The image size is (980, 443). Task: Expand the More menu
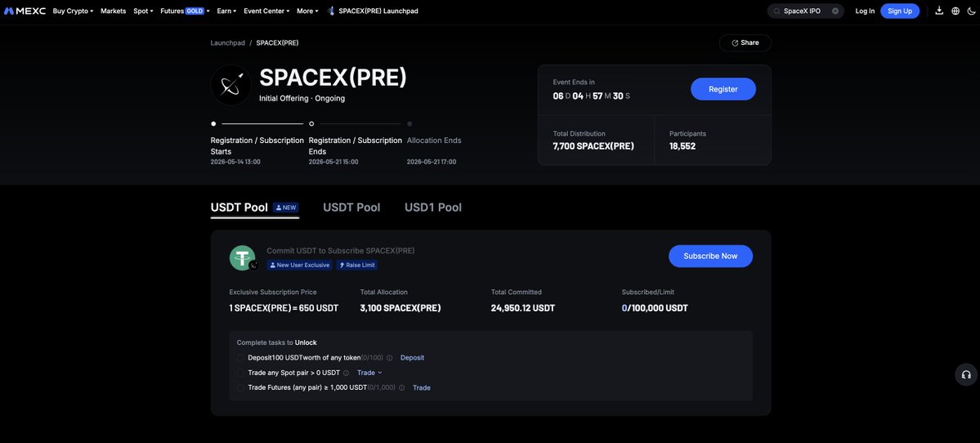coord(307,11)
